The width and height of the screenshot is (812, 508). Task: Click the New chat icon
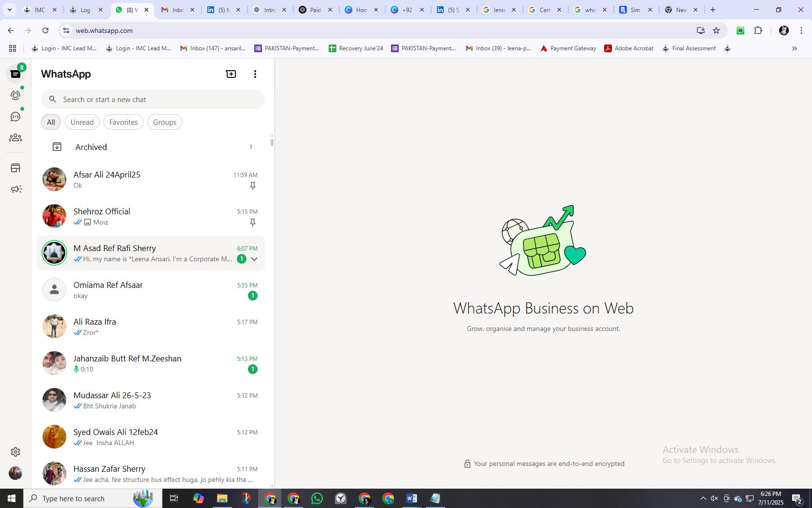click(x=231, y=74)
